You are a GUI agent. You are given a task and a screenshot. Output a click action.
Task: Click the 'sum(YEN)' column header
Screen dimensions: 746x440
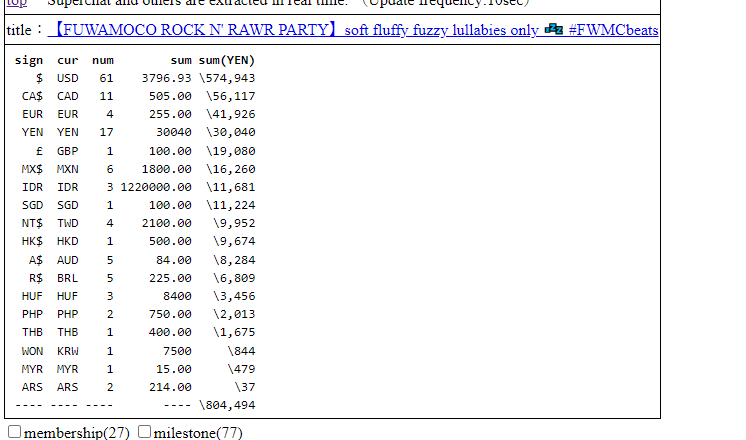click(x=227, y=61)
